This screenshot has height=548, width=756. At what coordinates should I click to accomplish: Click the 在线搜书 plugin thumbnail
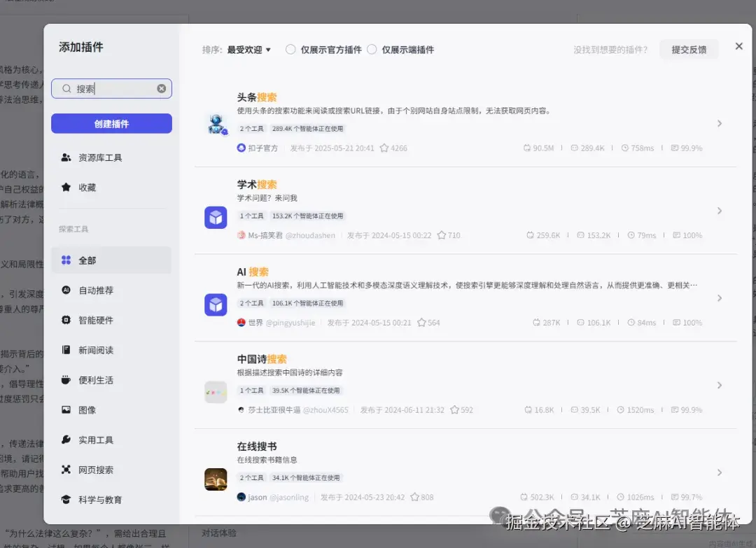(215, 479)
